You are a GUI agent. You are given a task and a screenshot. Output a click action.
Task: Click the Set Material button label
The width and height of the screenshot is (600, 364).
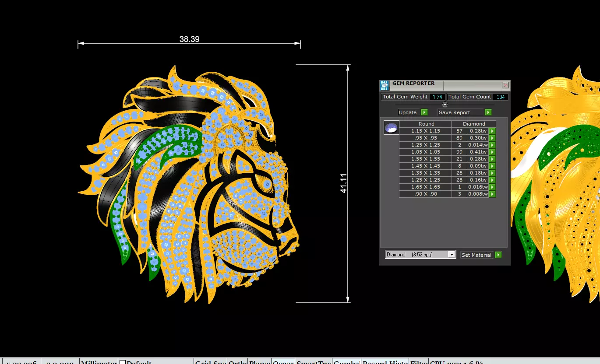coord(476,255)
